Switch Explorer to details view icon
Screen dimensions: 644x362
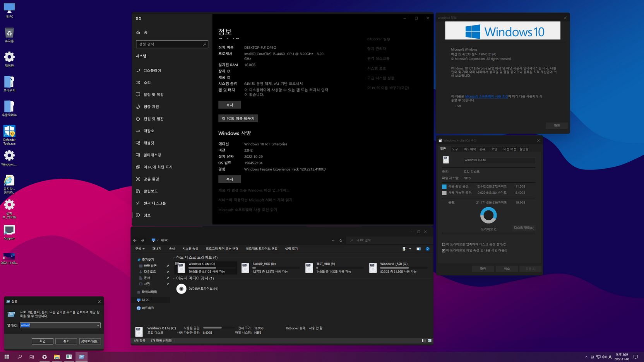point(424,341)
